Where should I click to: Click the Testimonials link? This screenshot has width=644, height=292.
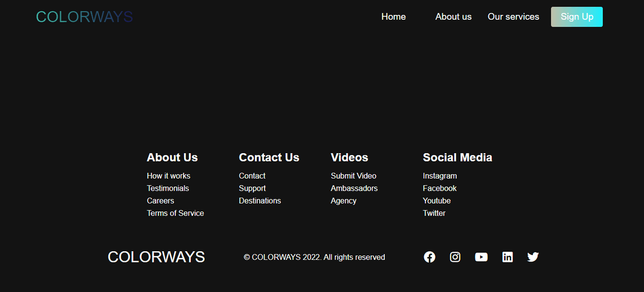(x=168, y=188)
